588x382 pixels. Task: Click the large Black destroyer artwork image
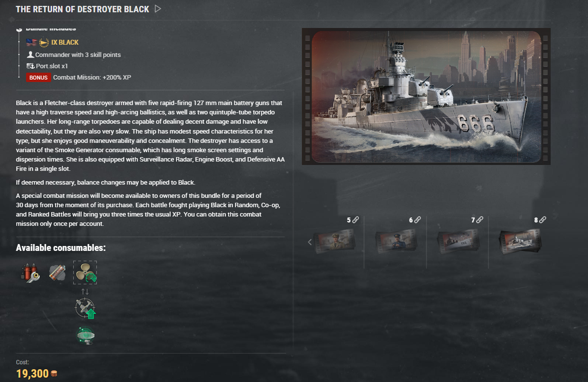[x=426, y=96]
